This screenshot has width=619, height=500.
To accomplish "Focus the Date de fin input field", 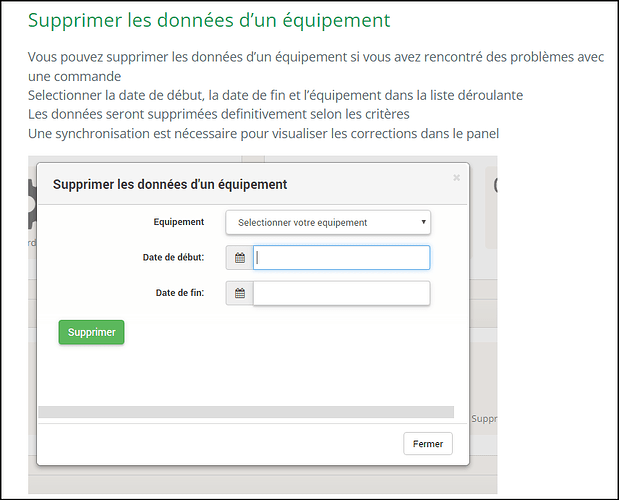I will [x=341, y=293].
